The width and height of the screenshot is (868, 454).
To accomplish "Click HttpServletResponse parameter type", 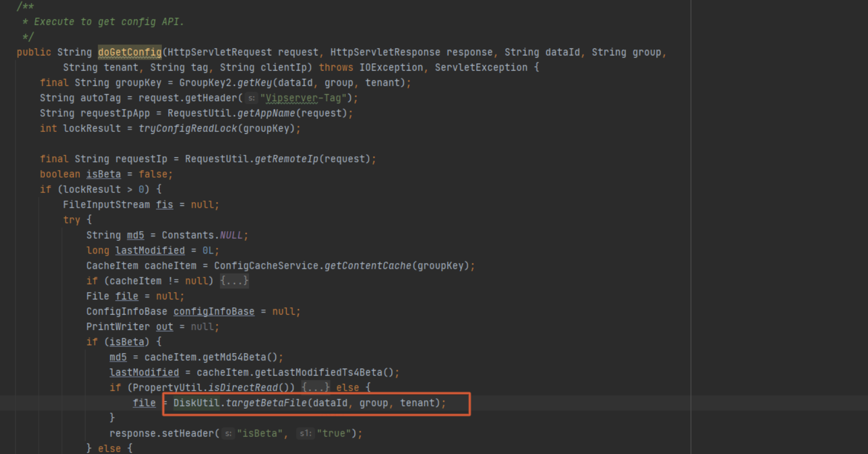I will 385,52.
